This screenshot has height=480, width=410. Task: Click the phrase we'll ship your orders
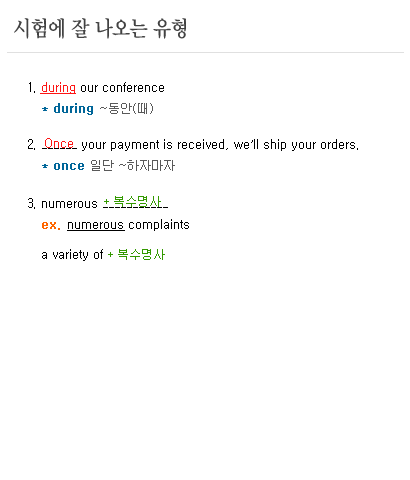pyautogui.click(x=296, y=145)
